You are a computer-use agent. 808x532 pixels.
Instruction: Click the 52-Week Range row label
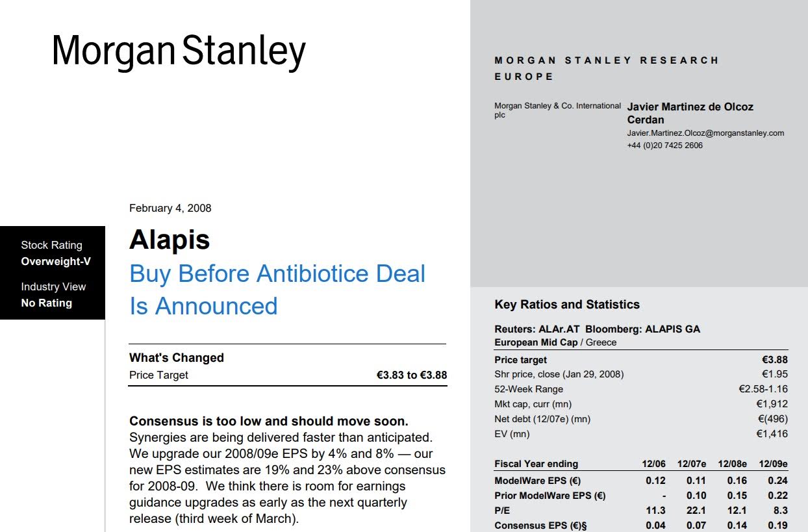point(529,389)
